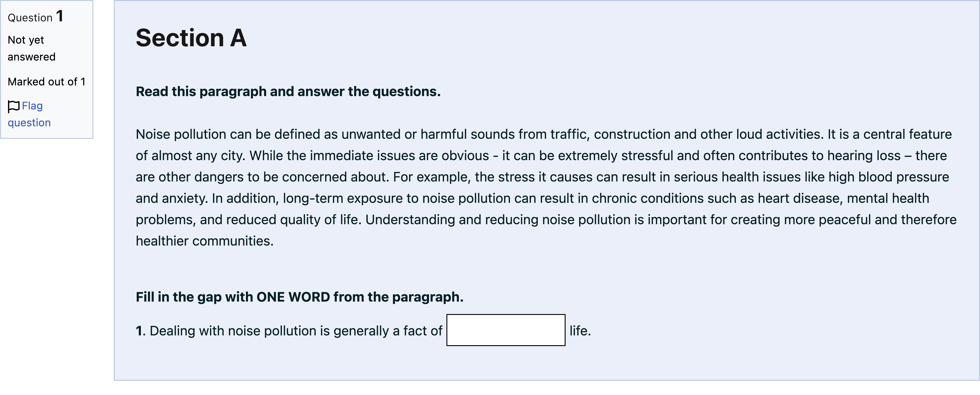This screenshot has width=980, height=395.
Task: Click the Not yet answered status text
Action: click(32, 48)
